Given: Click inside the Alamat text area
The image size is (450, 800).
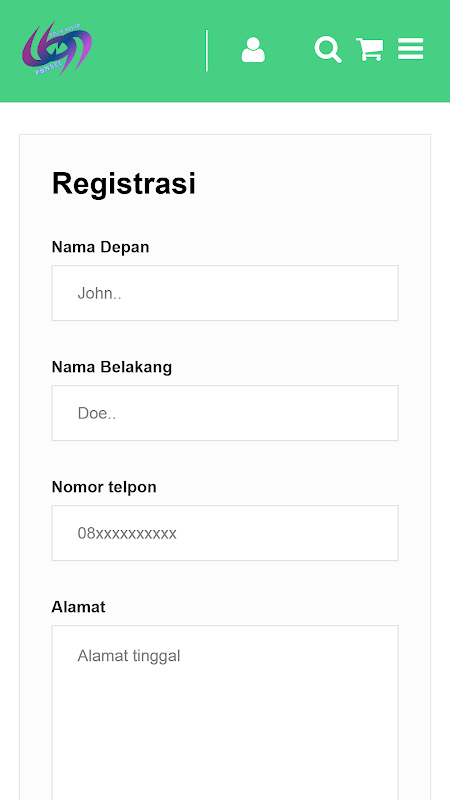Looking at the screenshot, I should click(225, 713).
